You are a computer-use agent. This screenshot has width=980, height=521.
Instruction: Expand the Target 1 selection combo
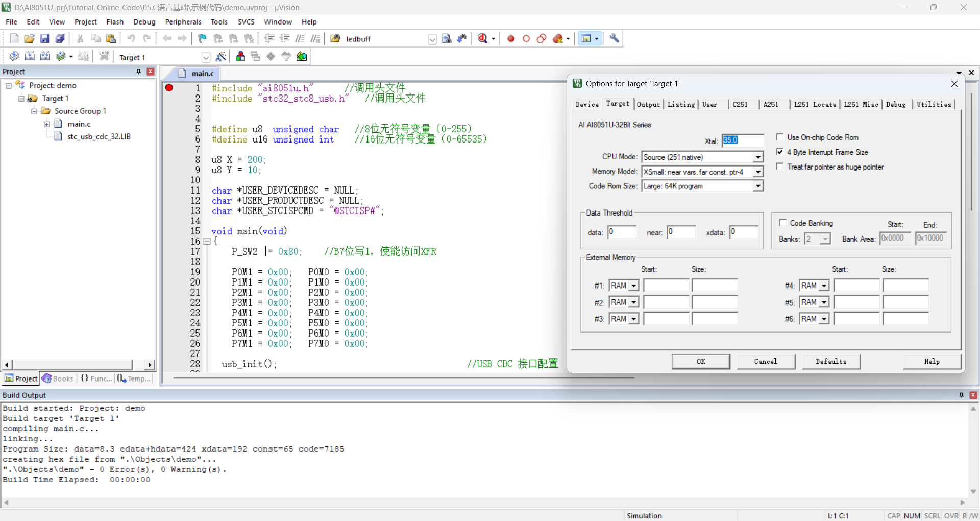(206, 57)
